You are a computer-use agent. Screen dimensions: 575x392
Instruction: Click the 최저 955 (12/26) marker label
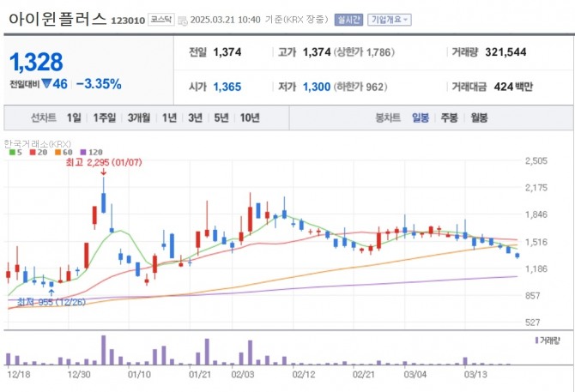(51, 302)
